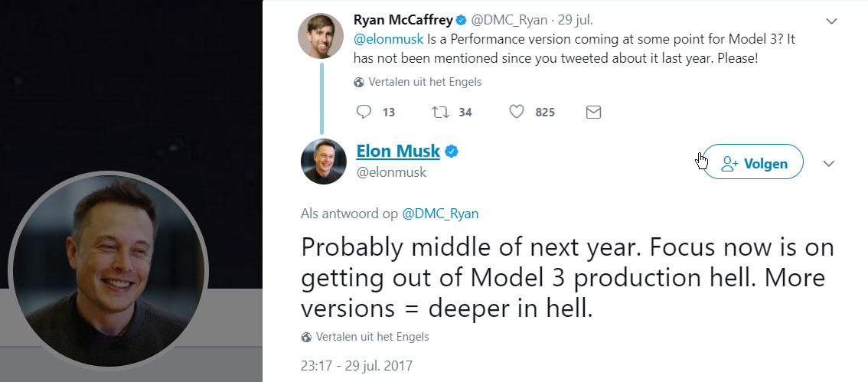Click Elon Musk's verified badge icon
868x382 pixels.
click(x=452, y=152)
